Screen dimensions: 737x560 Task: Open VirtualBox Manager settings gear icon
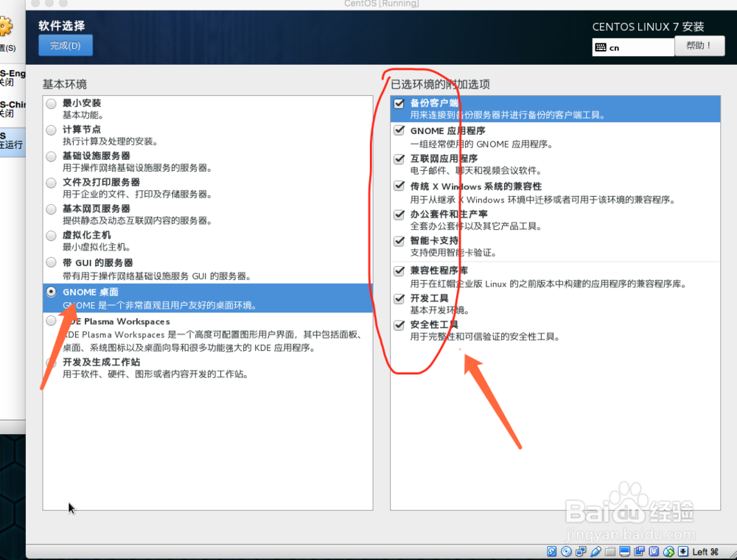click(4, 27)
